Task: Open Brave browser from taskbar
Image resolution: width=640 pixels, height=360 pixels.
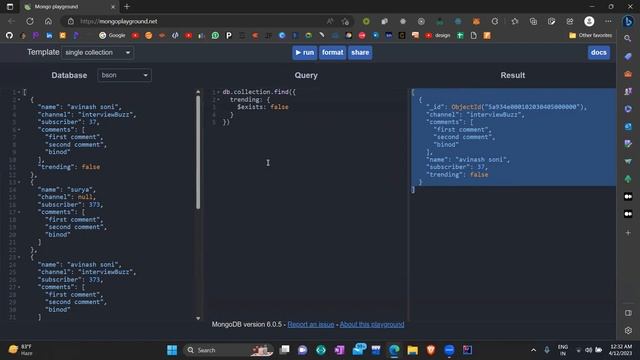Action: coord(431,350)
